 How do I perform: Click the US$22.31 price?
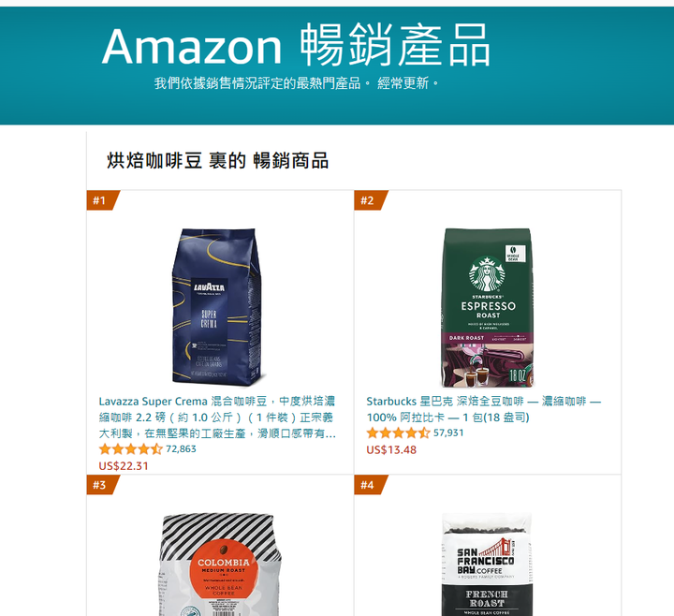[124, 466]
